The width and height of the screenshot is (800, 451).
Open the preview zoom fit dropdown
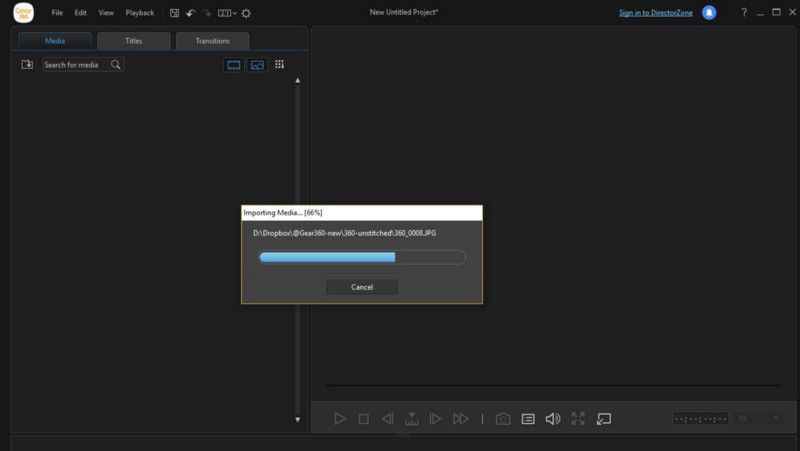(758, 419)
